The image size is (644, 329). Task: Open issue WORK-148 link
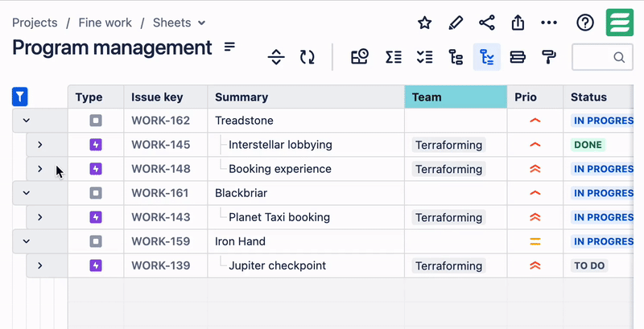pos(161,169)
